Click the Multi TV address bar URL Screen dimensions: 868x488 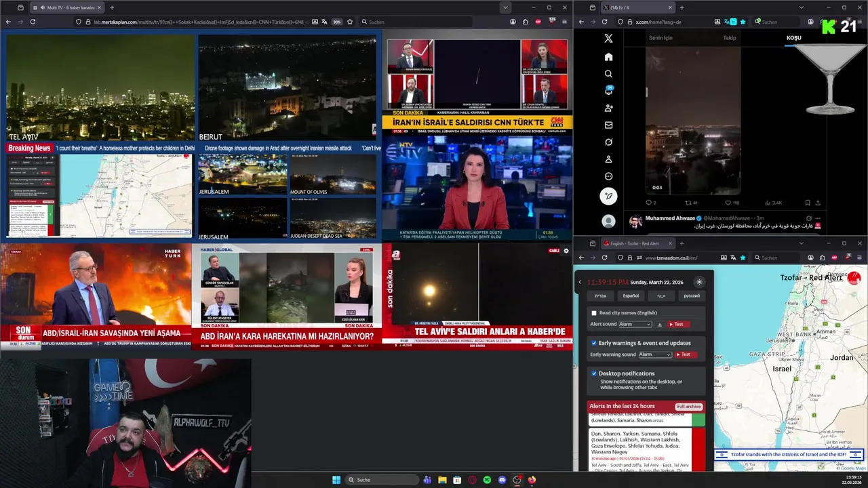coord(200,22)
